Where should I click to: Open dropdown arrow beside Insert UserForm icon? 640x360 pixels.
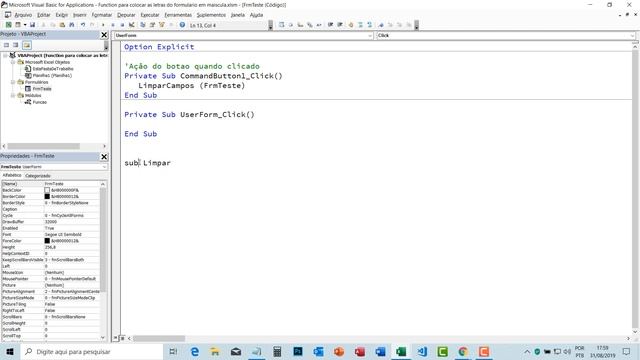[x=25, y=25]
